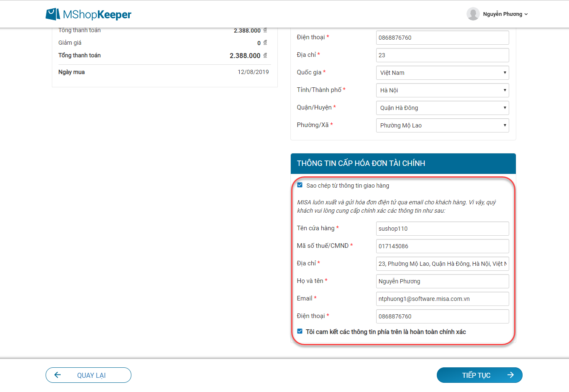Go back with the QUAY LẠI button
The height and width of the screenshot is (392, 569).
[x=88, y=375]
